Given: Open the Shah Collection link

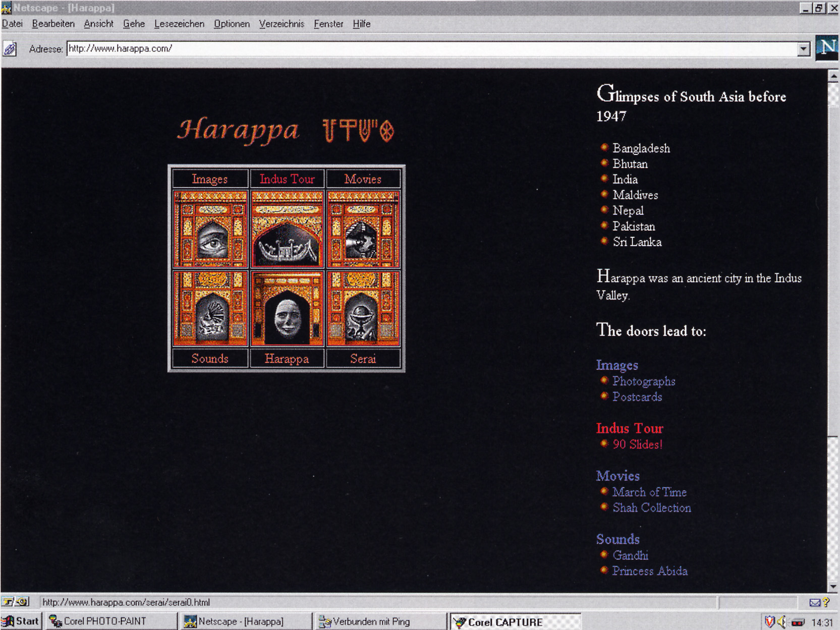Looking at the screenshot, I should (652, 508).
